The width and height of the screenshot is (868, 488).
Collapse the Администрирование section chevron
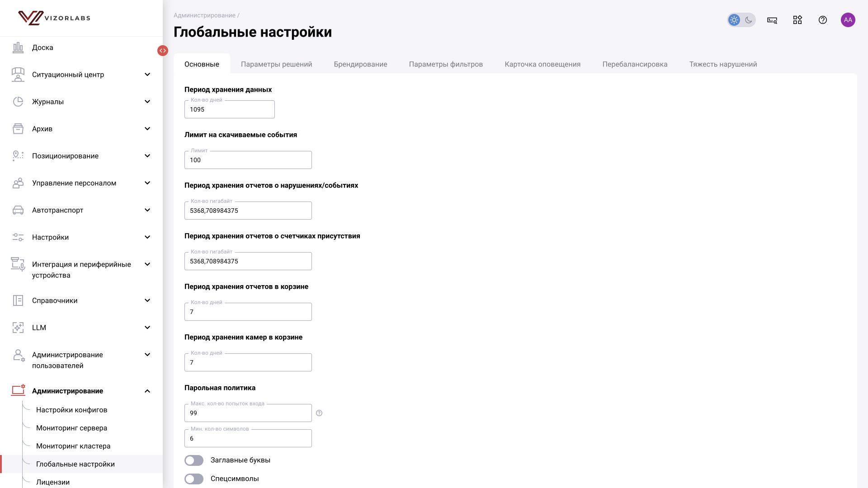(147, 391)
